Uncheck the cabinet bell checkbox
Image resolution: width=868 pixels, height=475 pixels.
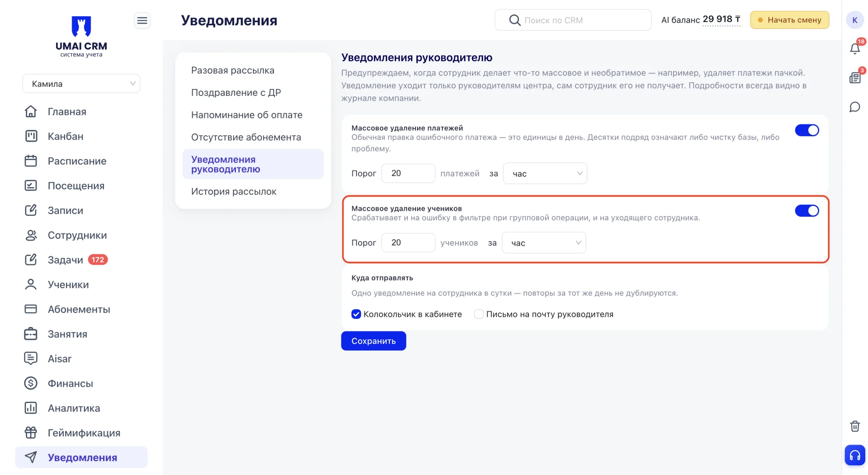[x=356, y=314]
